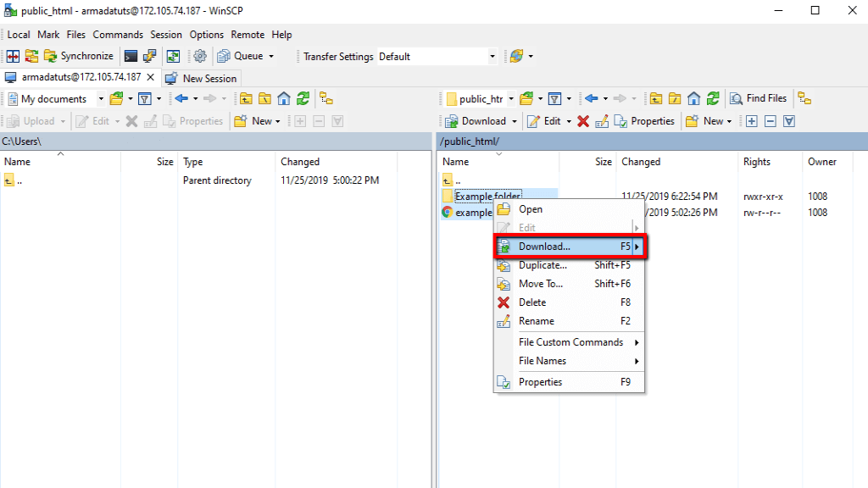Click the Compare Directories icon in top toolbar
Viewport: 868px width, 488px height.
(x=13, y=56)
